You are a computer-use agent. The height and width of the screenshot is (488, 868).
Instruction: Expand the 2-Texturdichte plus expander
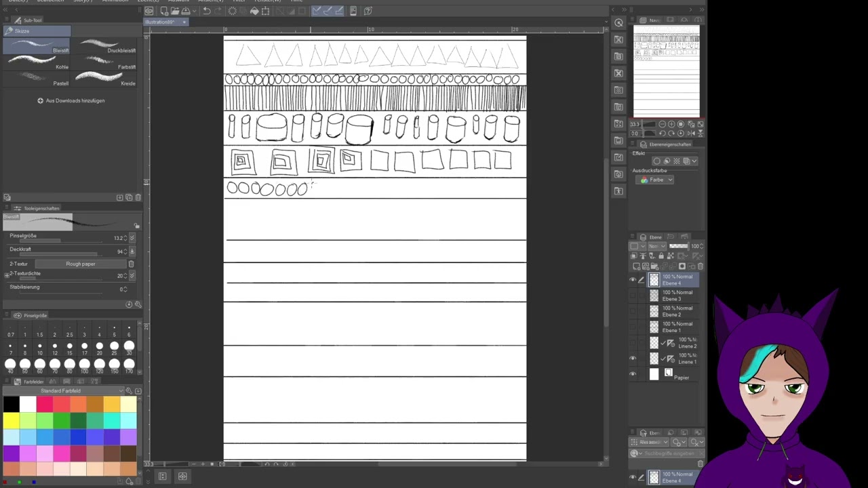(7, 276)
